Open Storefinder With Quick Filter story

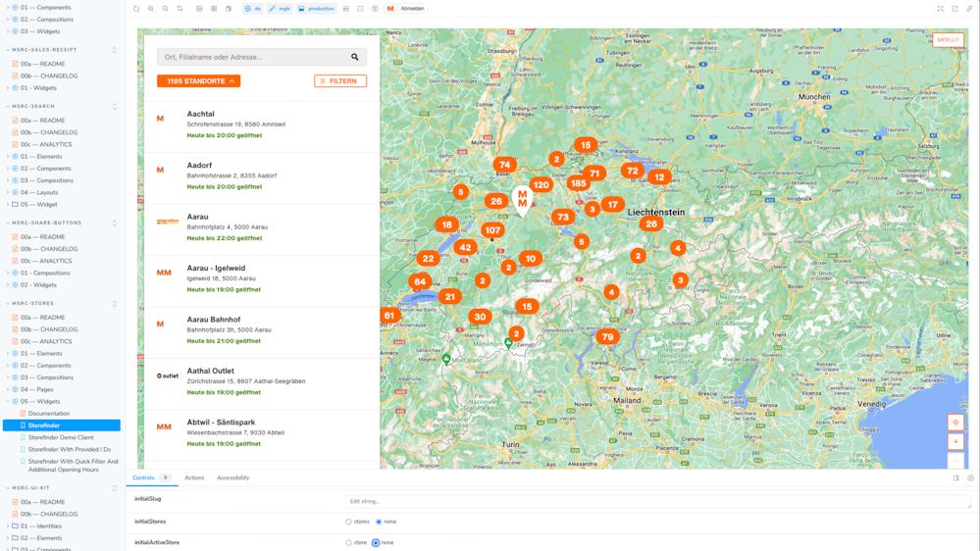[x=74, y=466]
